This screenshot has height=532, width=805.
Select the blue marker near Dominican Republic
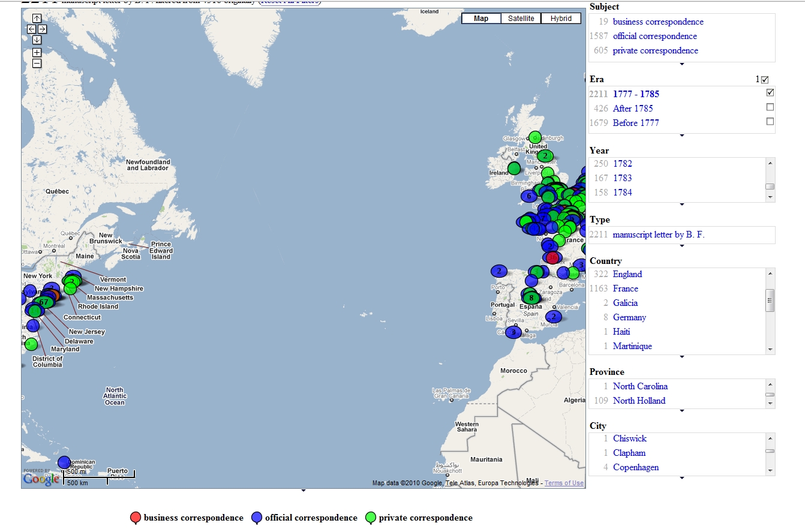coord(64,462)
